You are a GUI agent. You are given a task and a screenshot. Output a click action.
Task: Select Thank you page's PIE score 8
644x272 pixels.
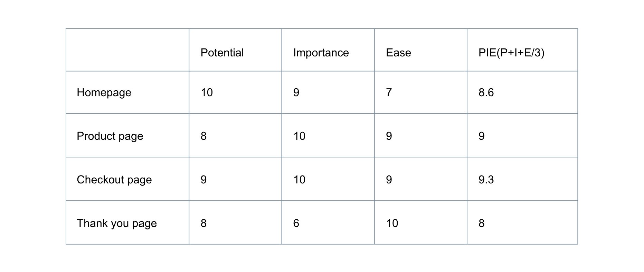pyautogui.click(x=482, y=223)
